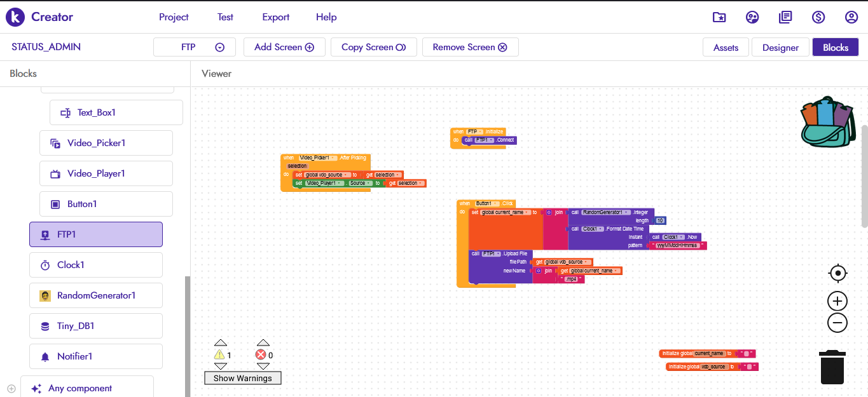Switch to the Designer tab
The width and height of the screenshot is (868, 397).
(x=780, y=48)
